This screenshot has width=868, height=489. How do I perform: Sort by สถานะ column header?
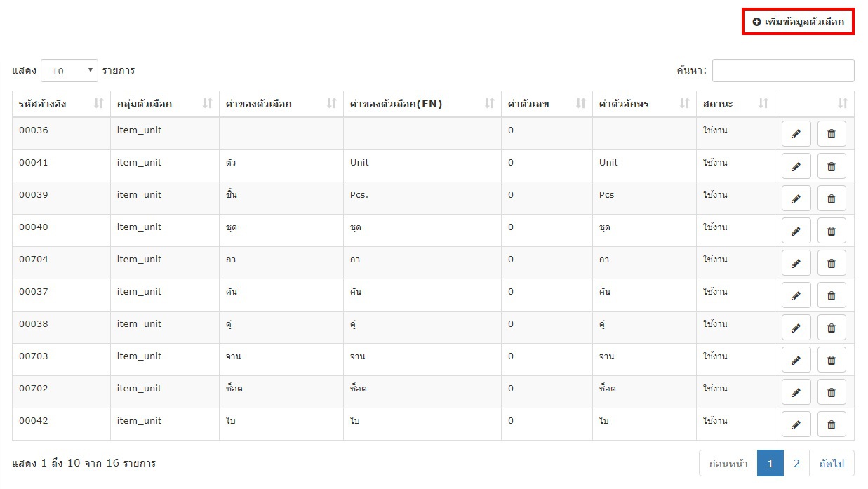(735, 104)
